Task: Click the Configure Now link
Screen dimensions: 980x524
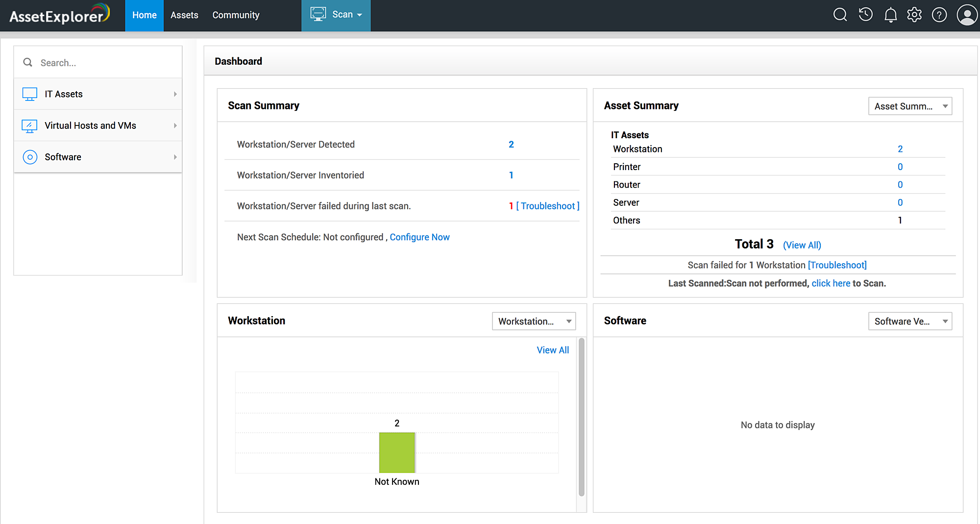Action: click(x=419, y=237)
